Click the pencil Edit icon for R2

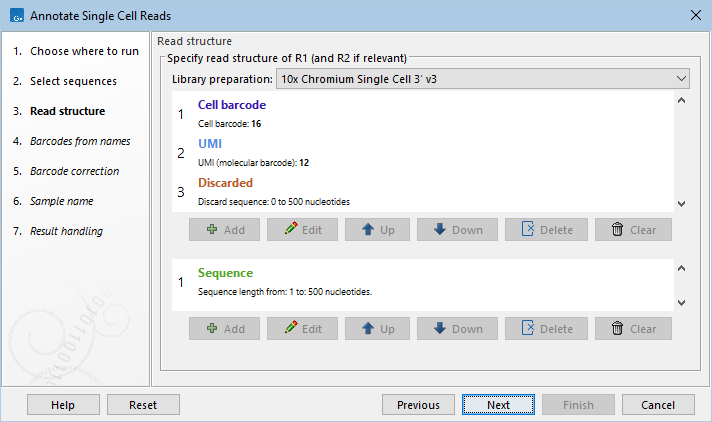291,329
